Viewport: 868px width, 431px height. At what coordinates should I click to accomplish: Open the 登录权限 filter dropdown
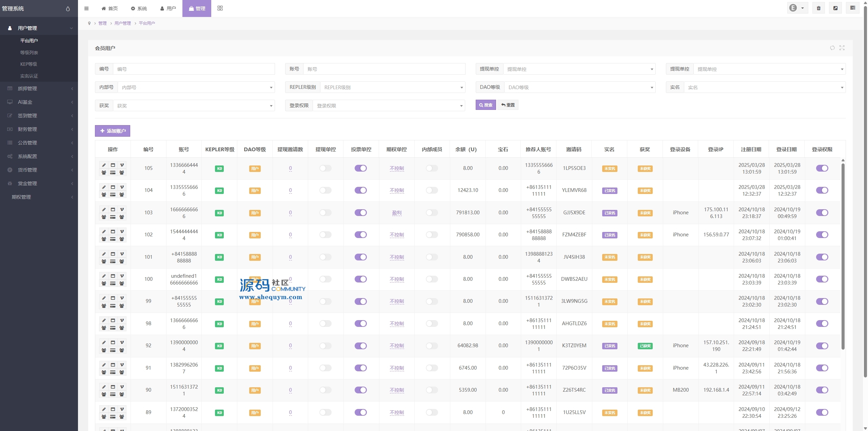tap(389, 106)
